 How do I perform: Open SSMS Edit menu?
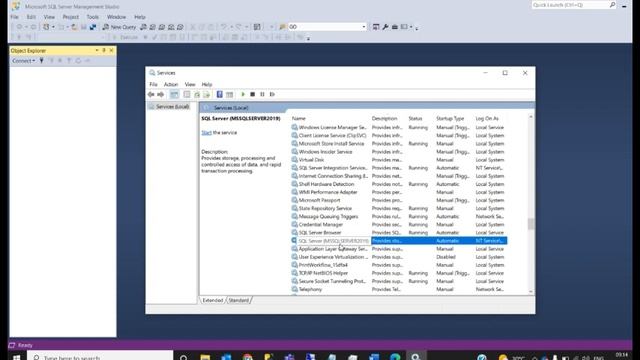[x=31, y=17]
